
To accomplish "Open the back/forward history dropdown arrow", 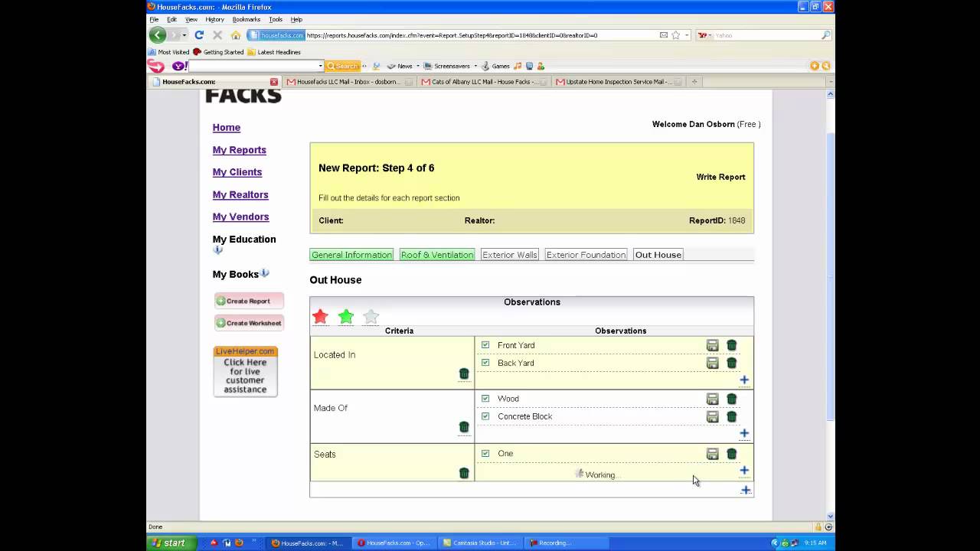I will tap(185, 35).
